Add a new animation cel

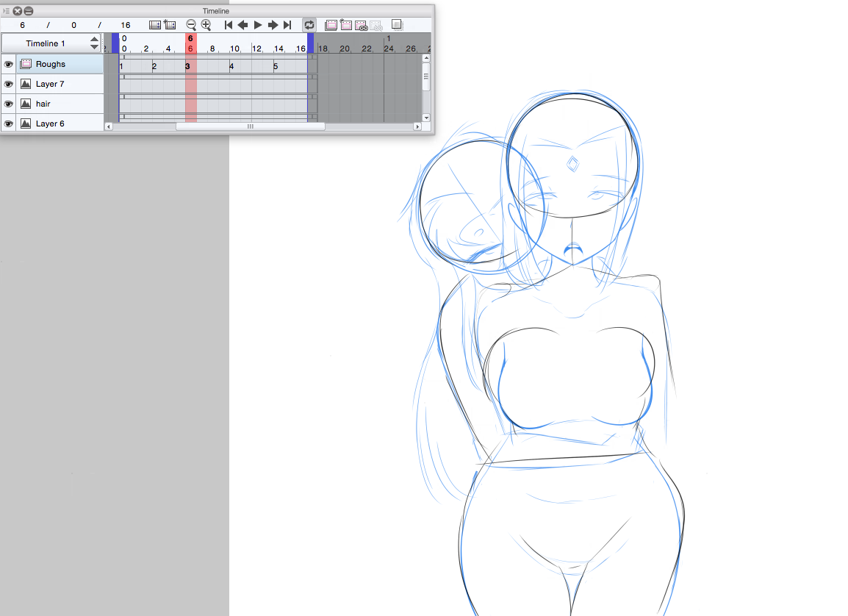click(x=346, y=25)
